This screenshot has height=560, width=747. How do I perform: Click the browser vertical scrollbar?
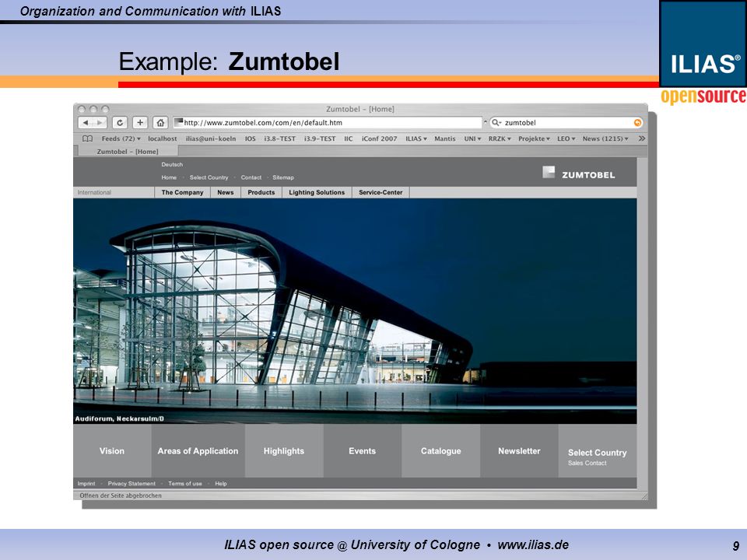[642, 324]
